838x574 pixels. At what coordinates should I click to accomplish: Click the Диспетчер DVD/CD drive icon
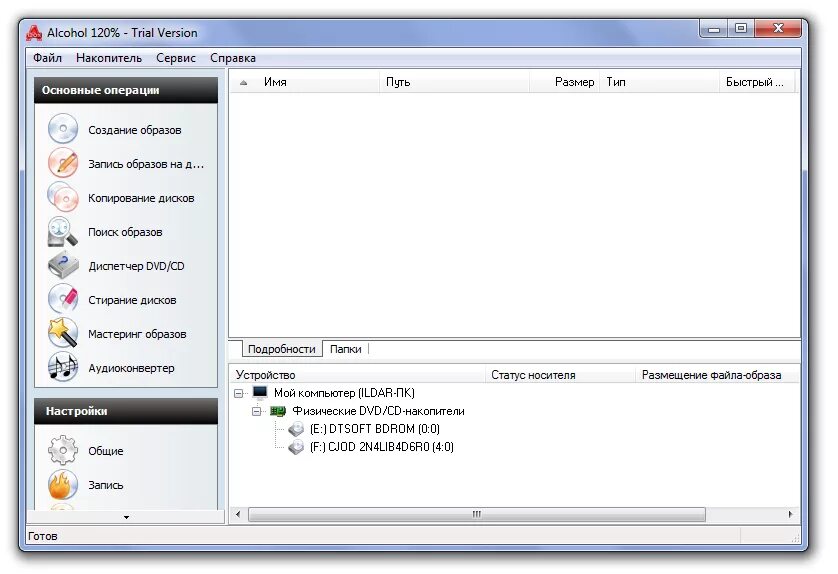pos(63,266)
